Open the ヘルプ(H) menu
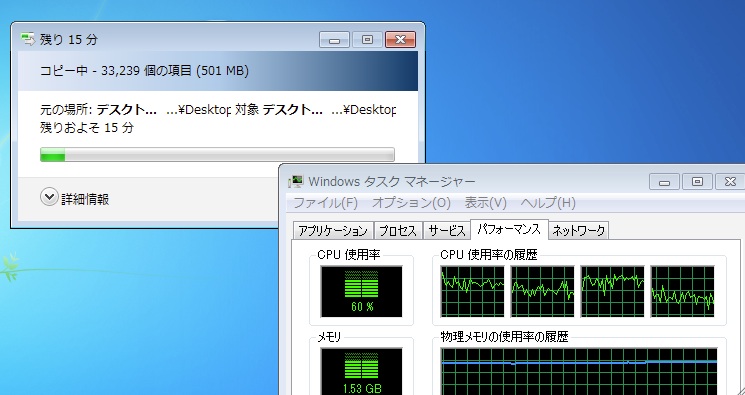Viewport: 745px width, 395px height. (x=548, y=203)
